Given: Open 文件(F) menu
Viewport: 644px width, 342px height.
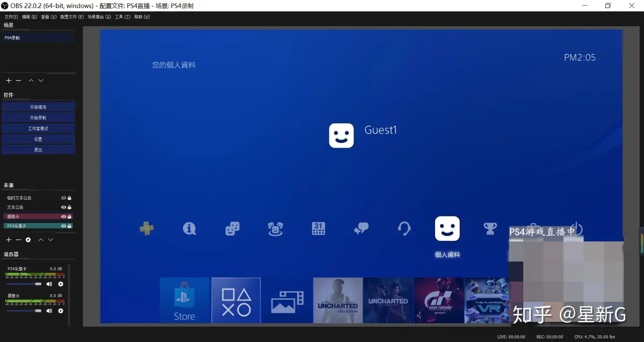Looking at the screenshot, I should [11, 17].
